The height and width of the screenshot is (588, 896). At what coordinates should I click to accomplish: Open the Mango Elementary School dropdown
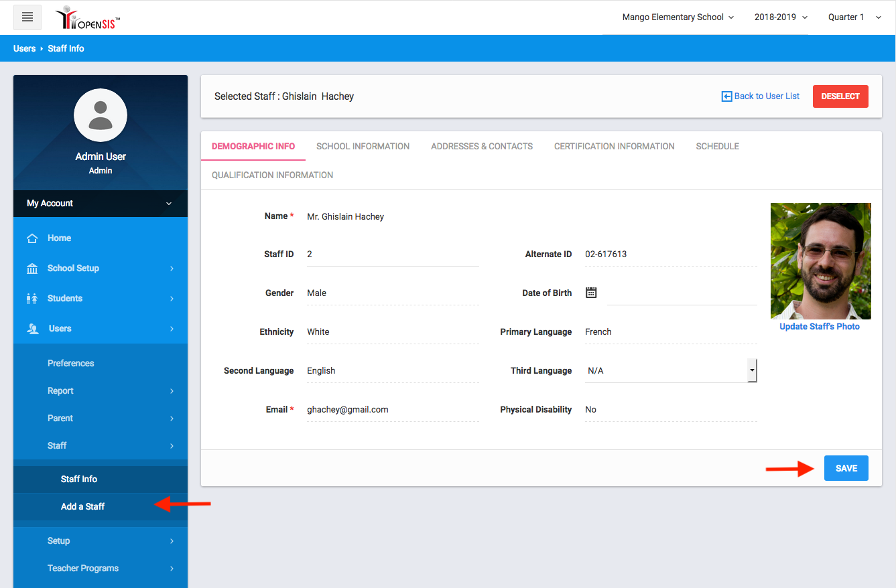tap(678, 17)
